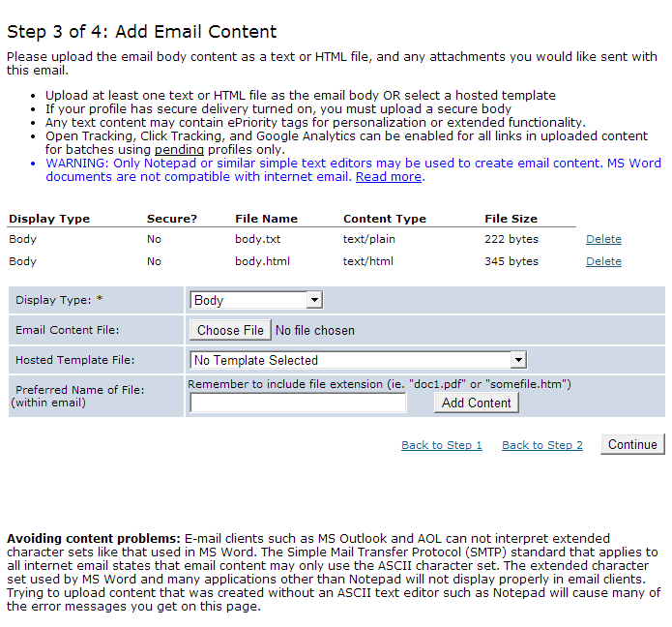Click the body.txt file name cell

[x=257, y=239]
